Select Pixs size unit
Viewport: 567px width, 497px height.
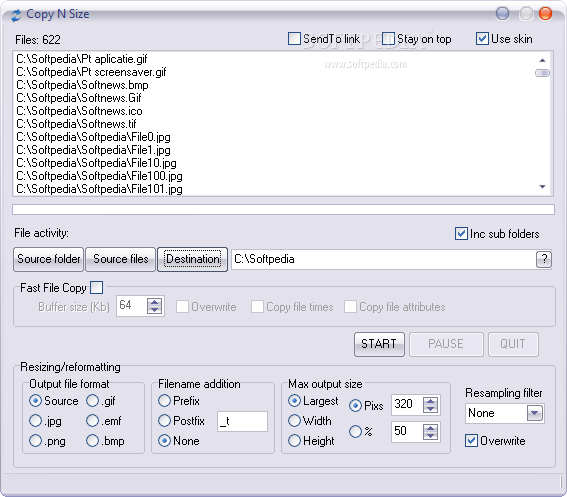(355, 405)
